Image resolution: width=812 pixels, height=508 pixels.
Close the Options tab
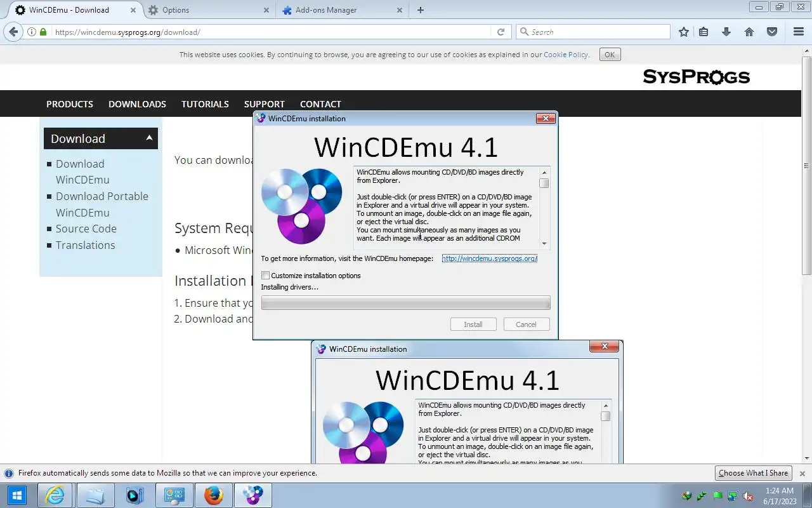coord(266,10)
